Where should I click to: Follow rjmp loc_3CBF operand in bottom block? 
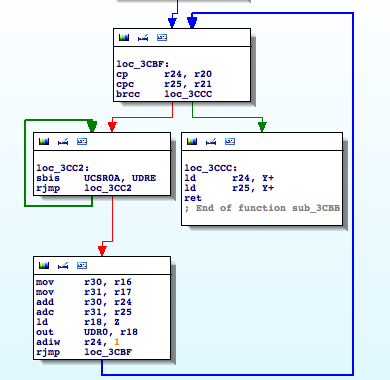coord(108,352)
